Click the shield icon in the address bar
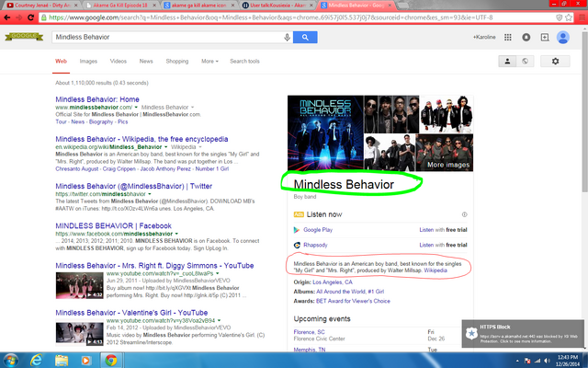 click(x=559, y=17)
